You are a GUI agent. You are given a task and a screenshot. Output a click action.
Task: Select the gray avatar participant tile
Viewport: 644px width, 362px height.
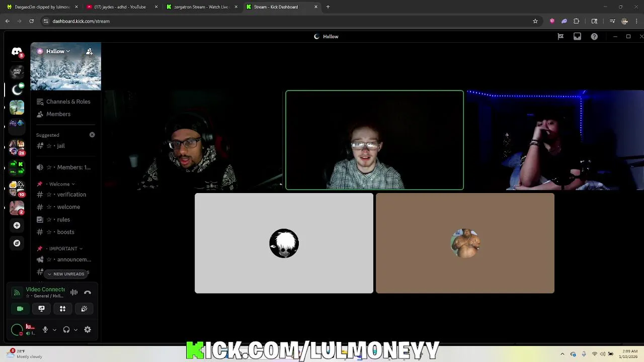click(x=284, y=243)
